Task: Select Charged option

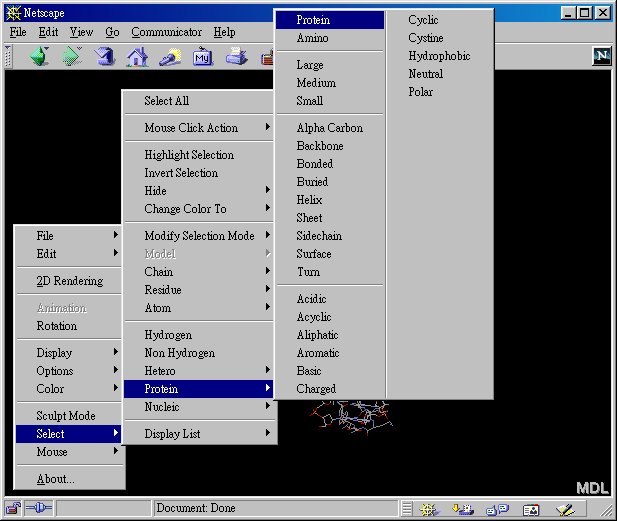Action: pos(330,389)
